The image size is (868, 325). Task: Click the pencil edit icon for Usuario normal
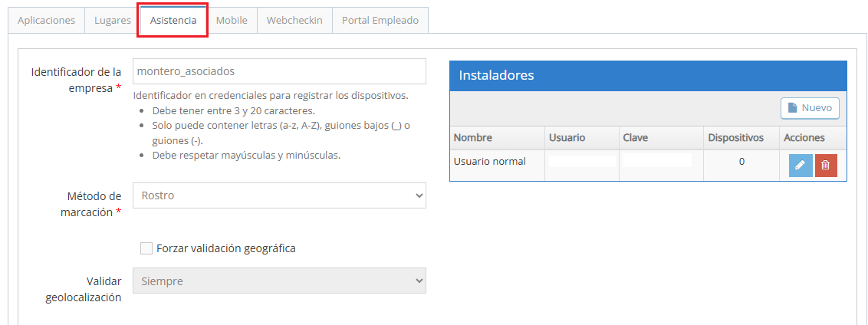[800, 166]
